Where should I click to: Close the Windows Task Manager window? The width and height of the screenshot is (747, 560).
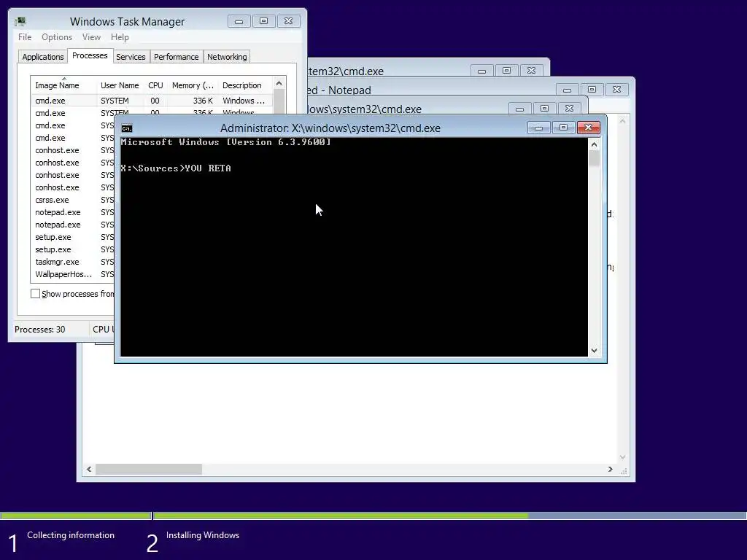tap(289, 21)
